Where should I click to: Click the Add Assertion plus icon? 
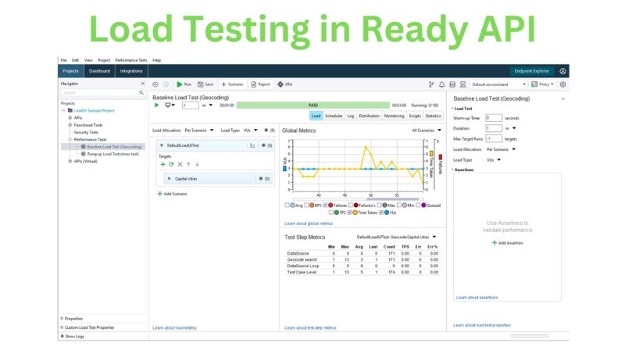click(495, 243)
